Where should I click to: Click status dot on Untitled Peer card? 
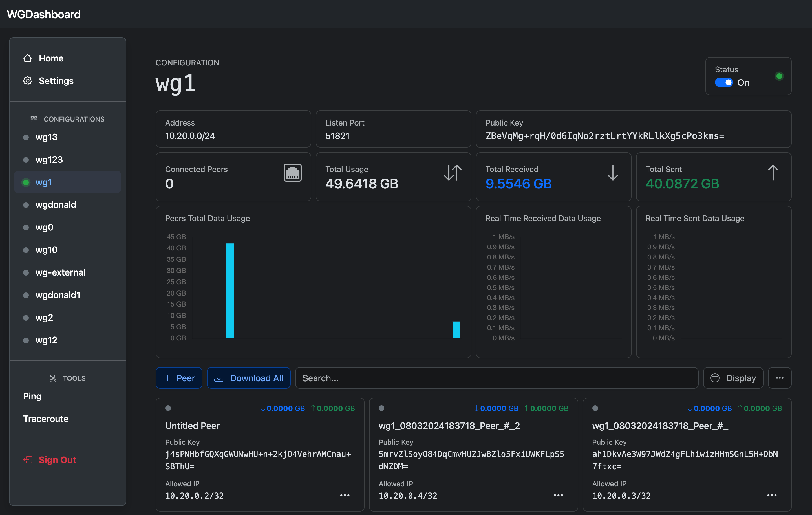coord(168,408)
